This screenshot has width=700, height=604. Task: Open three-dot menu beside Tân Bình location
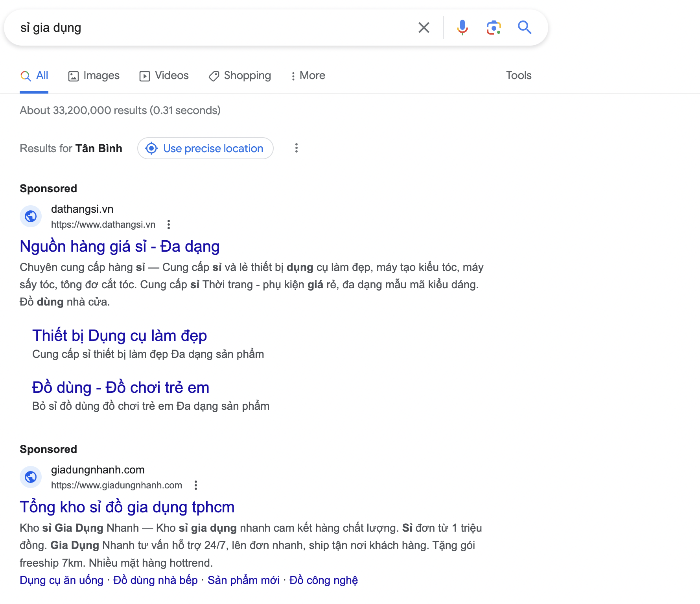[297, 148]
